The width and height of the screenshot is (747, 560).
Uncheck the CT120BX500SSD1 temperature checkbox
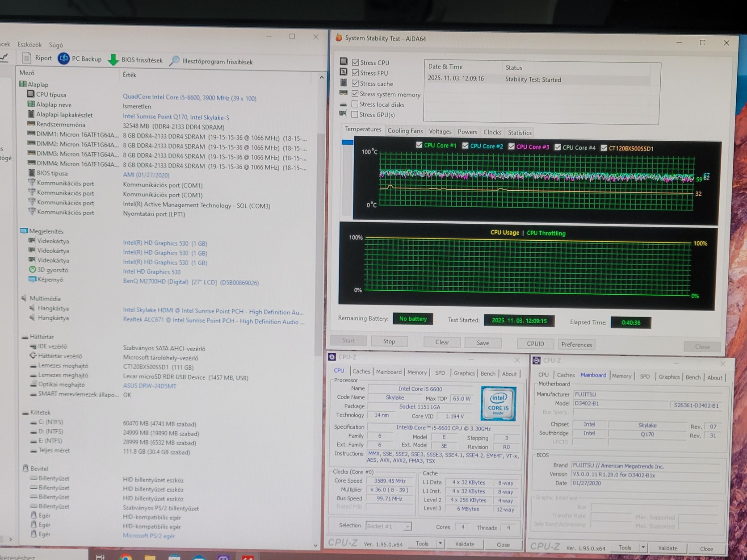604,148
